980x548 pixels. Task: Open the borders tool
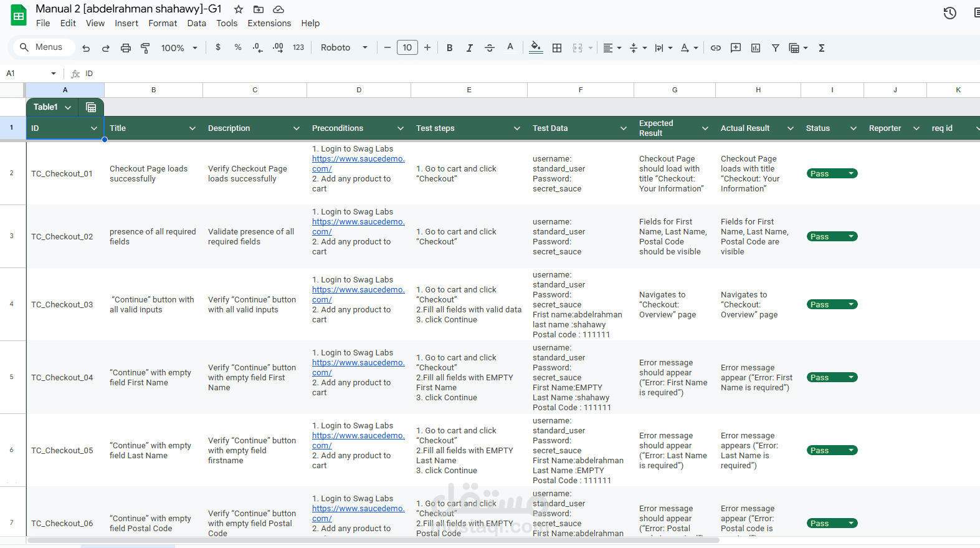(557, 48)
